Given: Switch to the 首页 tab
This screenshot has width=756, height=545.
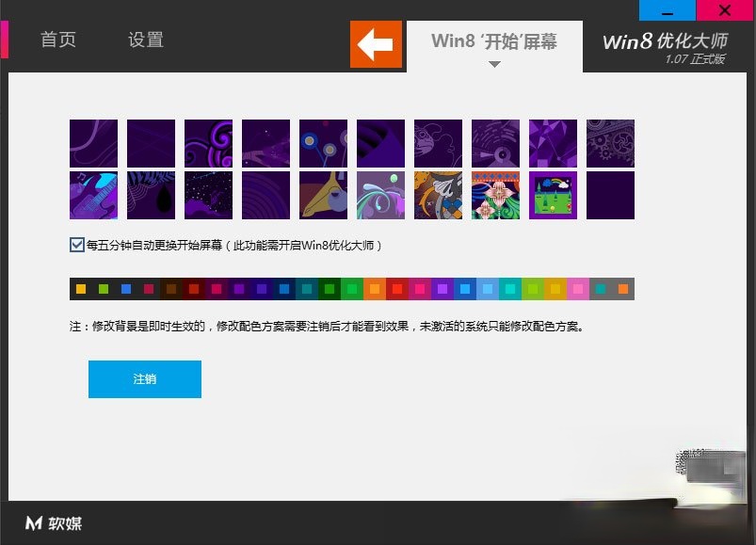Looking at the screenshot, I should [57, 40].
